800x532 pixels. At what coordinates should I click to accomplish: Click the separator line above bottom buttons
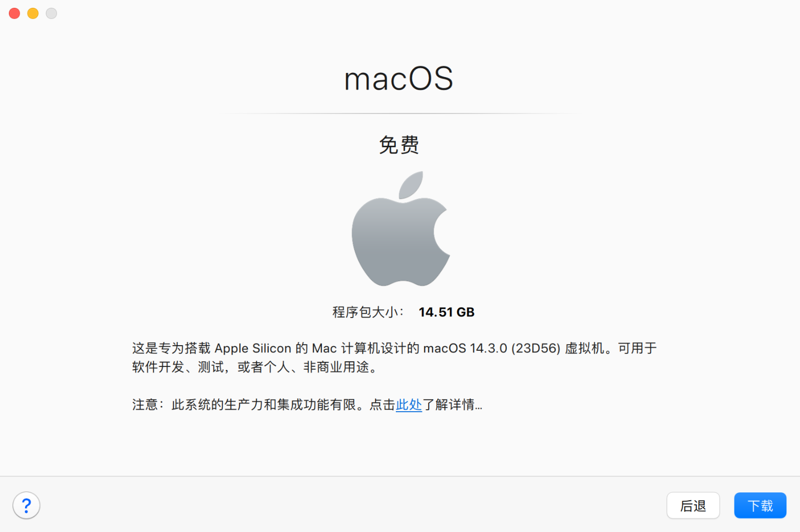[400, 476]
